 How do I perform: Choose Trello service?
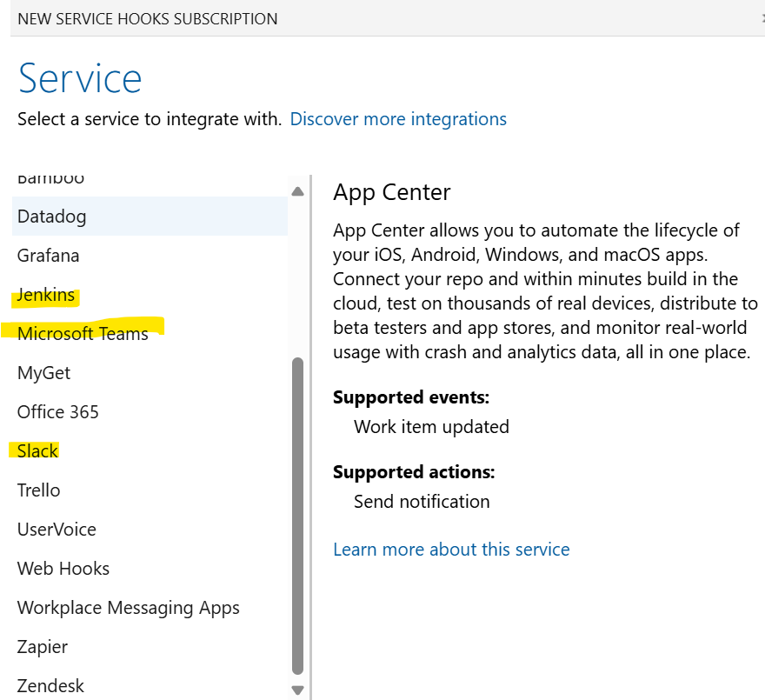click(150, 490)
